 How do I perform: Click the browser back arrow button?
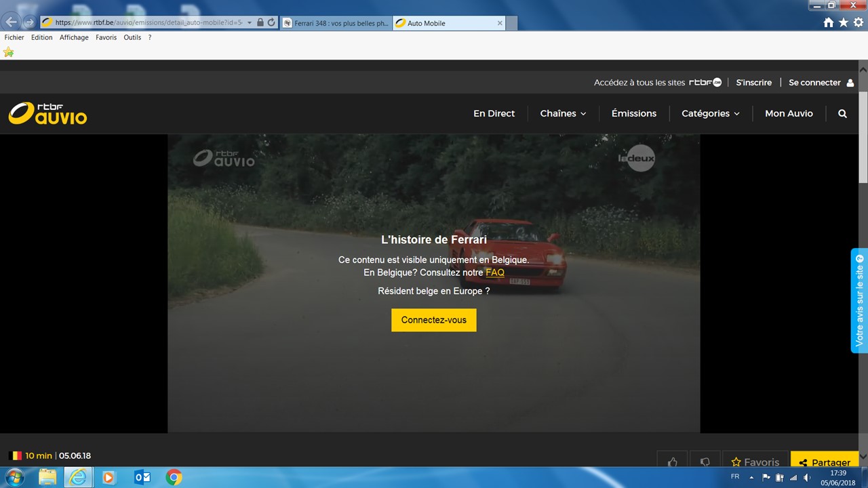12,22
